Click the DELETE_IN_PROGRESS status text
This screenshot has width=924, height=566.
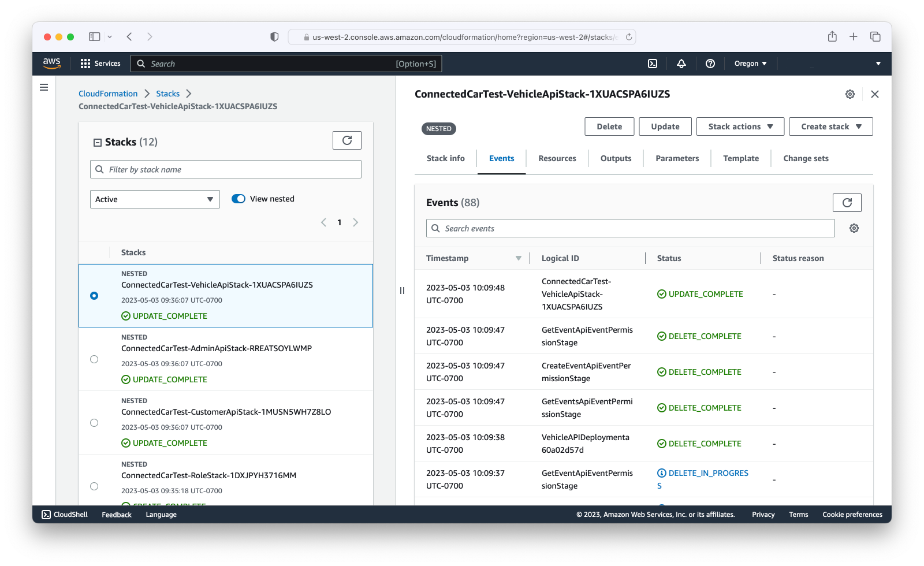coord(703,479)
